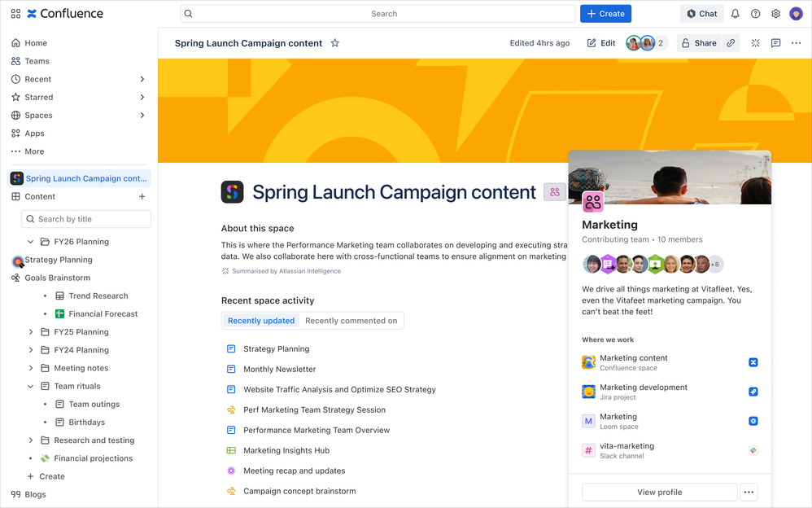Expand the FY25 Planning folder

(30, 332)
